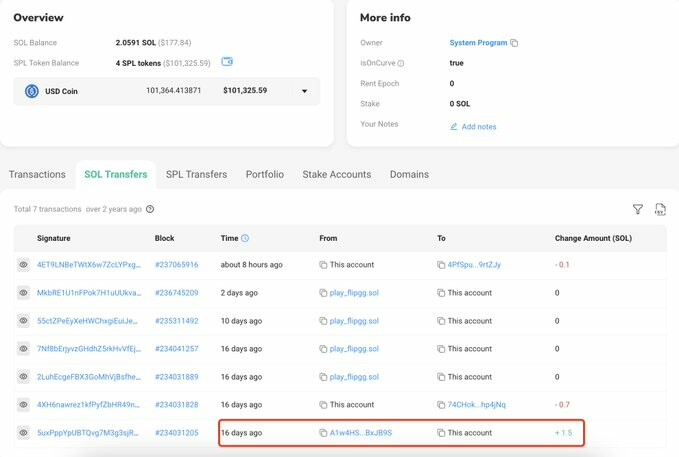Screen dimensions: 679x457
Task: Open the SPL Transfers tab
Action: [x=196, y=174]
